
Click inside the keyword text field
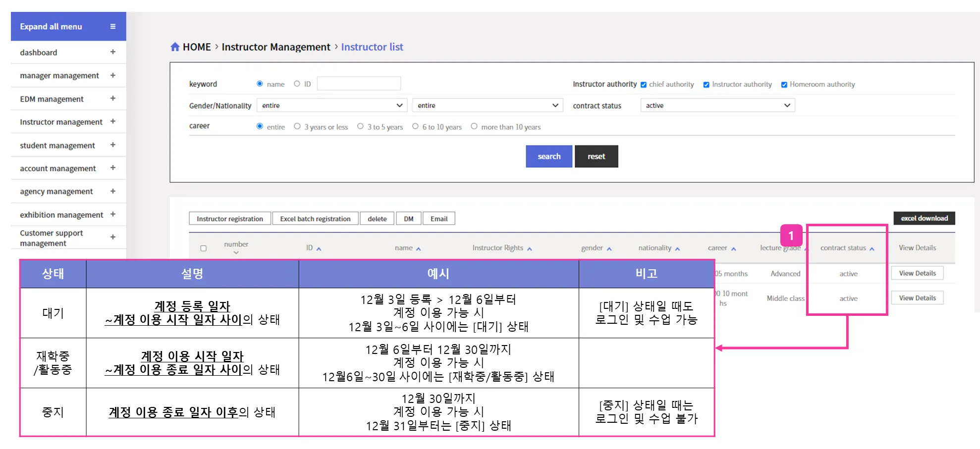(x=359, y=84)
